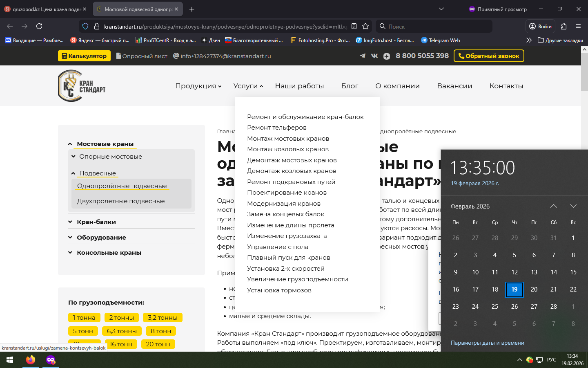Open Windows Start menu

pos(10,360)
